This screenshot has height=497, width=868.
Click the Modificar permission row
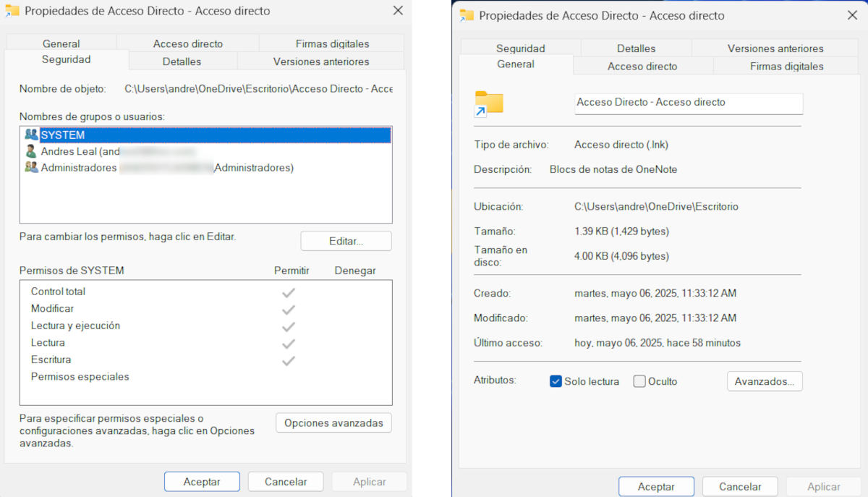[x=206, y=309]
